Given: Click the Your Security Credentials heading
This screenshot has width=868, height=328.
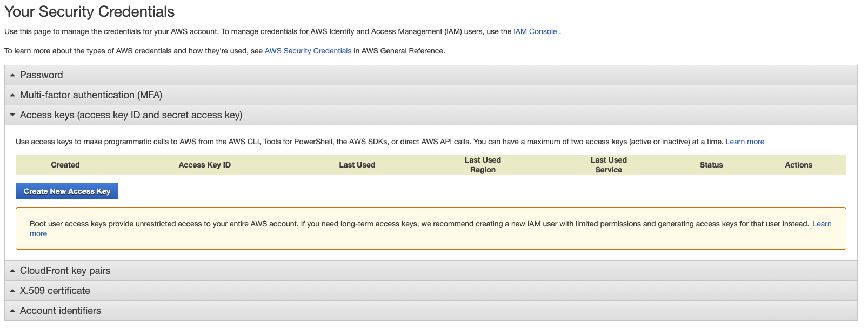Looking at the screenshot, I should (x=90, y=11).
